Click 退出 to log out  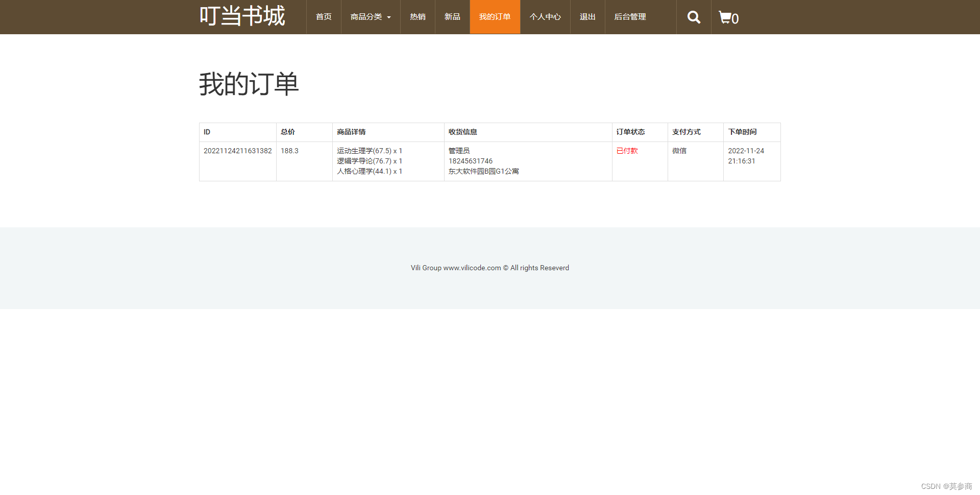pyautogui.click(x=587, y=17)
